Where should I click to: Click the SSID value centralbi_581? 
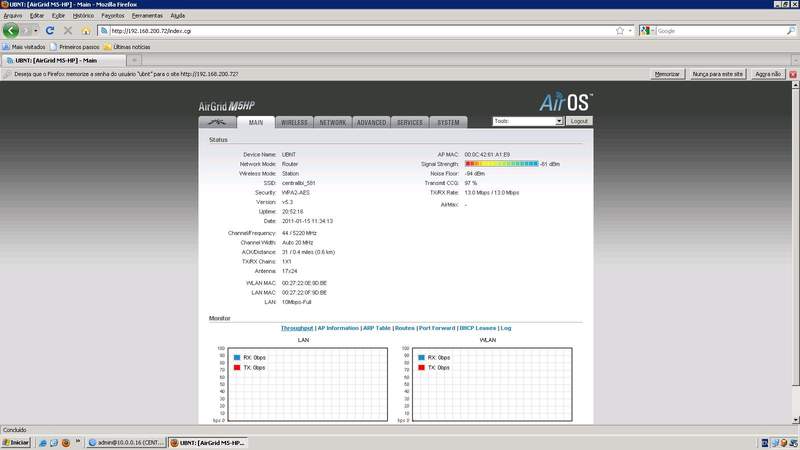click(x=298, y=183)
